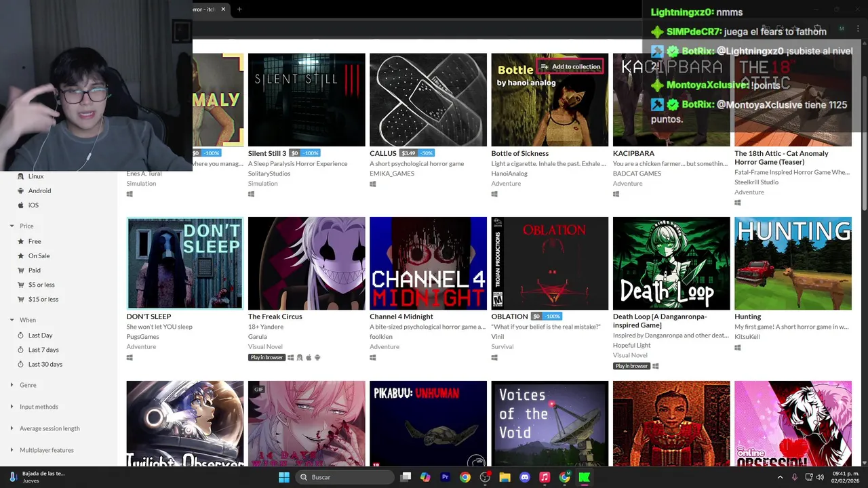Click the Windows platform icon under KACIPBARA
The height and width of the screenshot is (488, 868).
pos(616,194)
